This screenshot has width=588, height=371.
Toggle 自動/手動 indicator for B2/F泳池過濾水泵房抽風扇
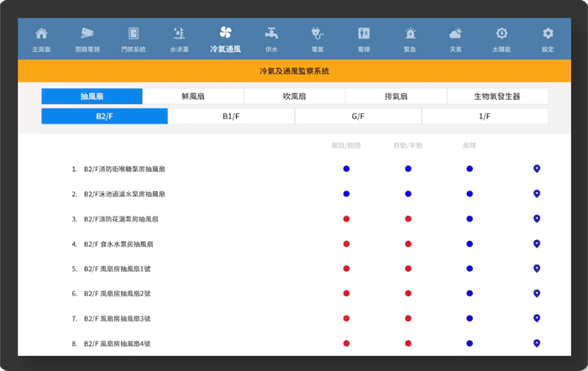tap(408, 194)
